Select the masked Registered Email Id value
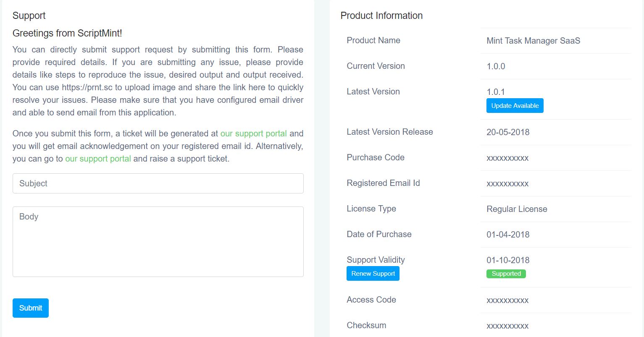Image resolution: width=644 pixels, height=337 pixels. pyautogui.click(x=507, y=184)
